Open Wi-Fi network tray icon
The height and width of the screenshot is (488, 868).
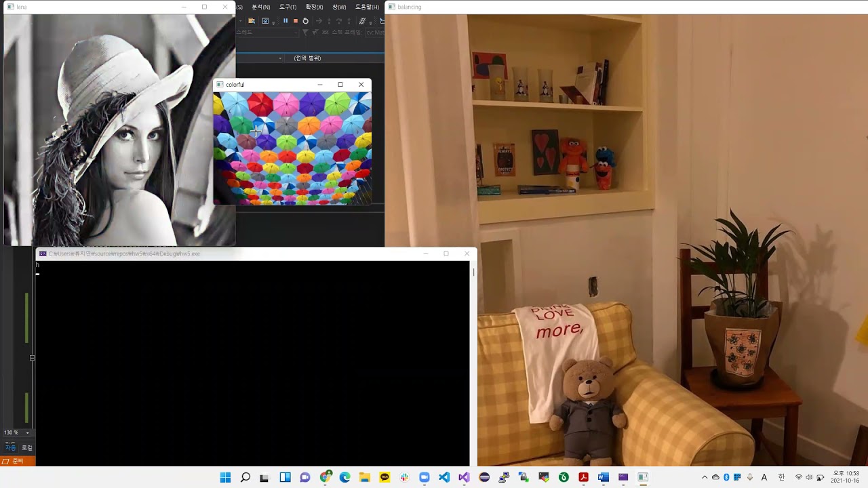799,477
